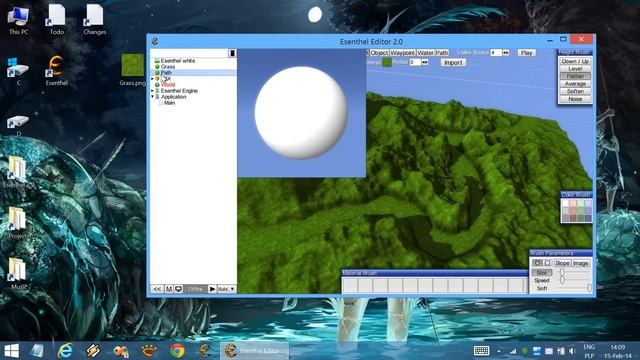Screen dimensions: 640x360
Task: Open the Esenthel desktop shortcut
Action: coord(56,70)
